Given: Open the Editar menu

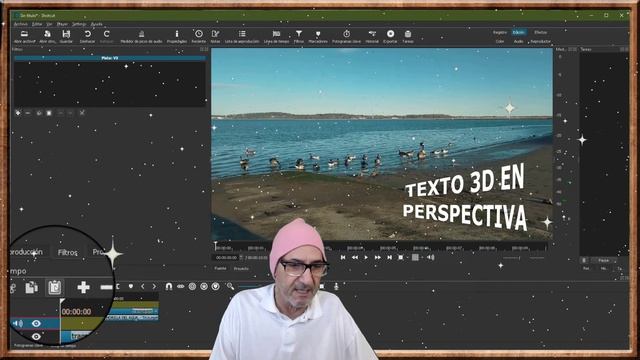Looking at the screenshot, I should [x=37, y=24].
